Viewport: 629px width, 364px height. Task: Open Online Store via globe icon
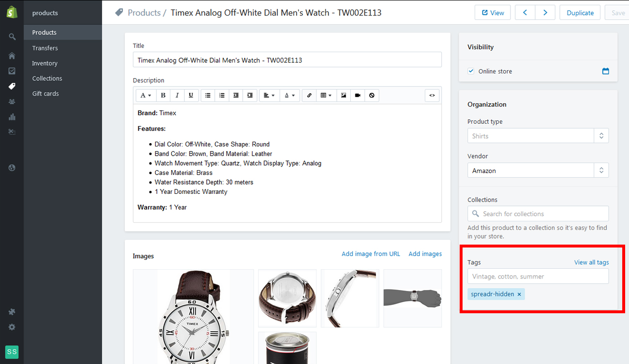[x=12, y=168]
